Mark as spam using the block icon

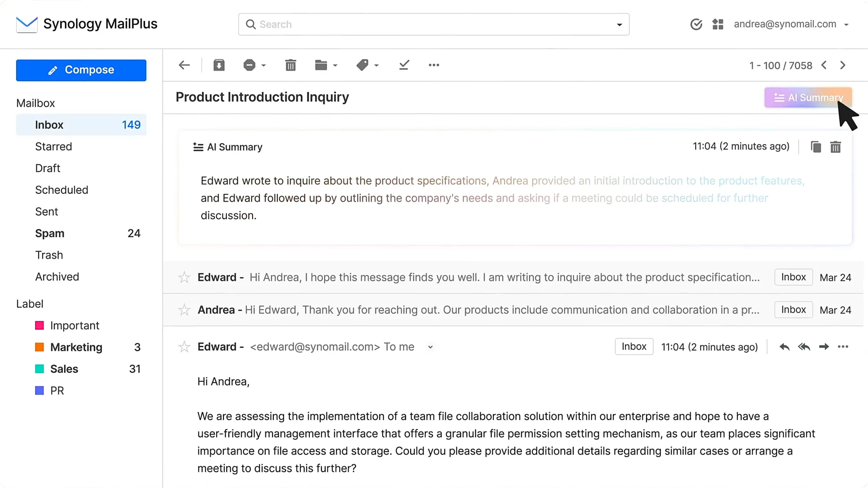click(249, 65)
